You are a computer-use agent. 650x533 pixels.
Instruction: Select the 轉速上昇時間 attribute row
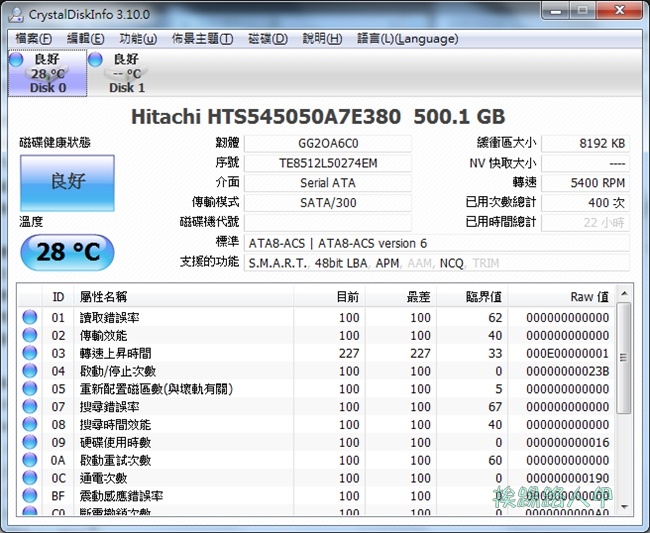pos(317,353)
